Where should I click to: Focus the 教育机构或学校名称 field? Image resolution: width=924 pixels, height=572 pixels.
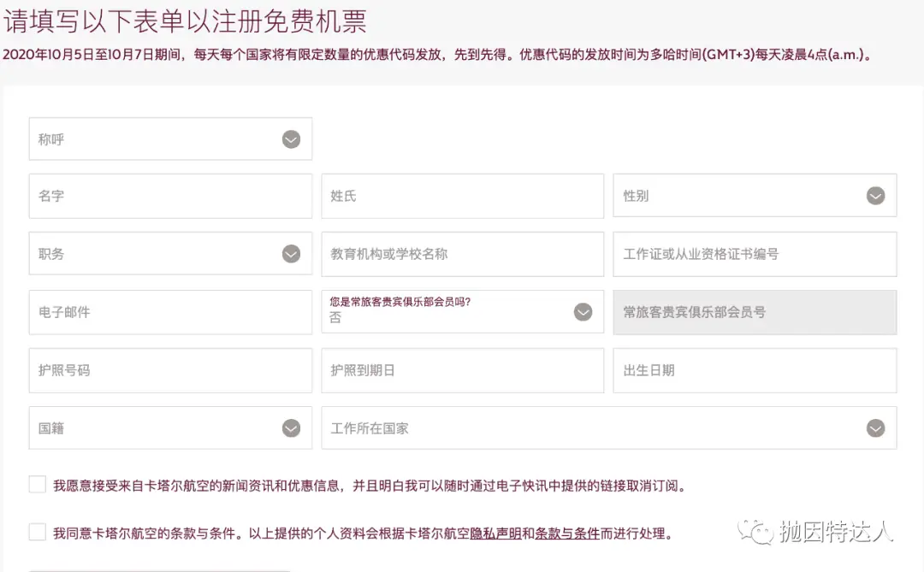(462, 254)
